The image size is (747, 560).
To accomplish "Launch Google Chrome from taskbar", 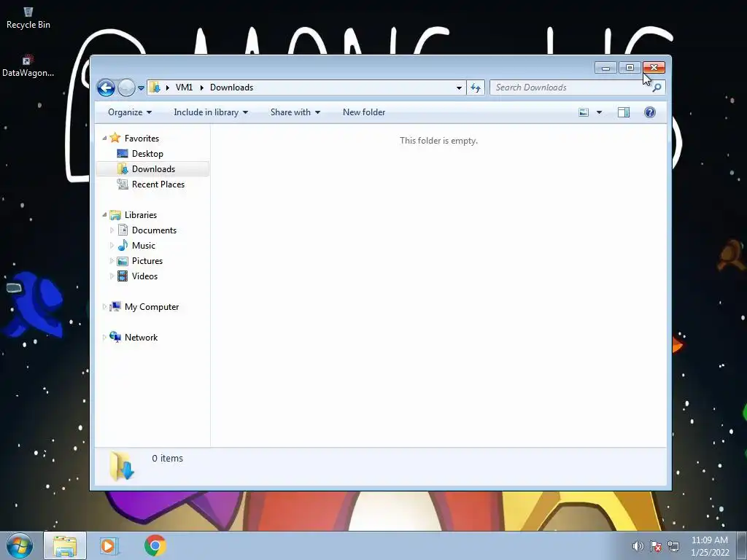I will pyautogui.click(x=155, y=545).
